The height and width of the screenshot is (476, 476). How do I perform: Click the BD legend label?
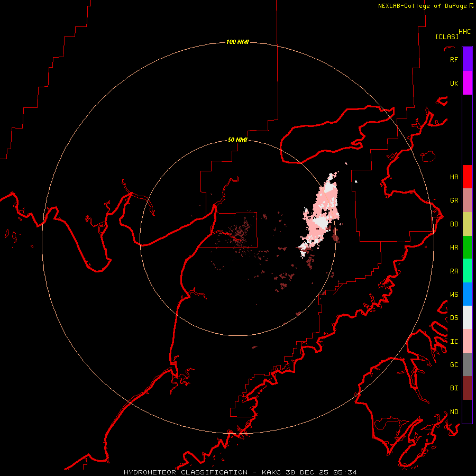[x=454, y=224]
